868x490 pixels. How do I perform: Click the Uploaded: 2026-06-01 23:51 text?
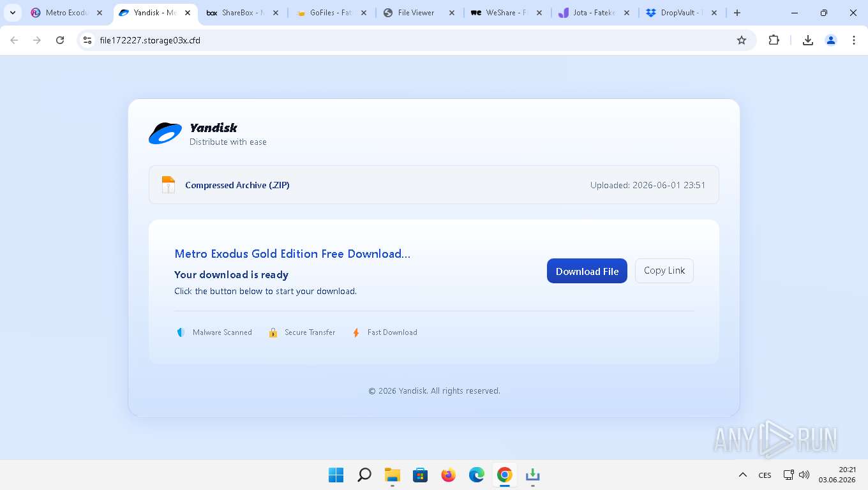(x=648, y=185)
